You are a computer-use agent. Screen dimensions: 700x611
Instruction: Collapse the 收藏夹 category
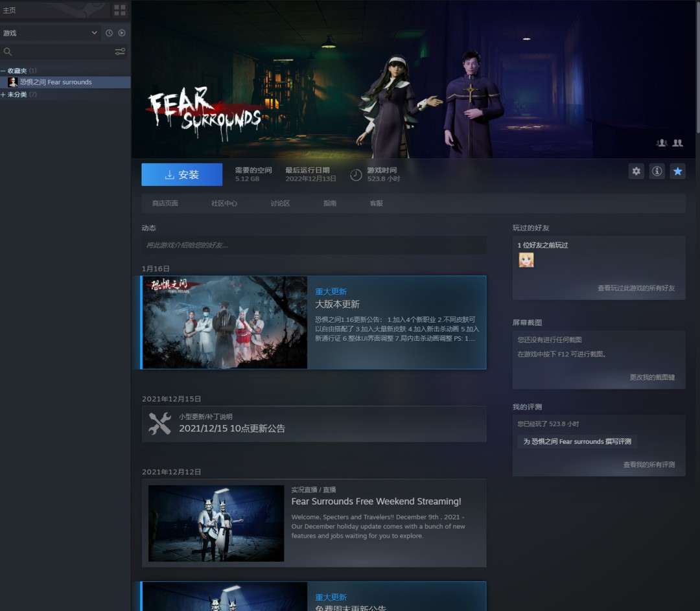(3, 71)
